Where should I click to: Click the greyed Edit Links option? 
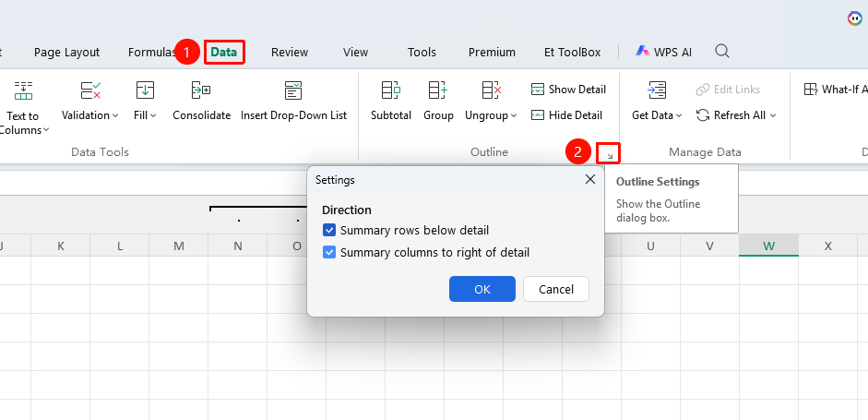[728, 90]
